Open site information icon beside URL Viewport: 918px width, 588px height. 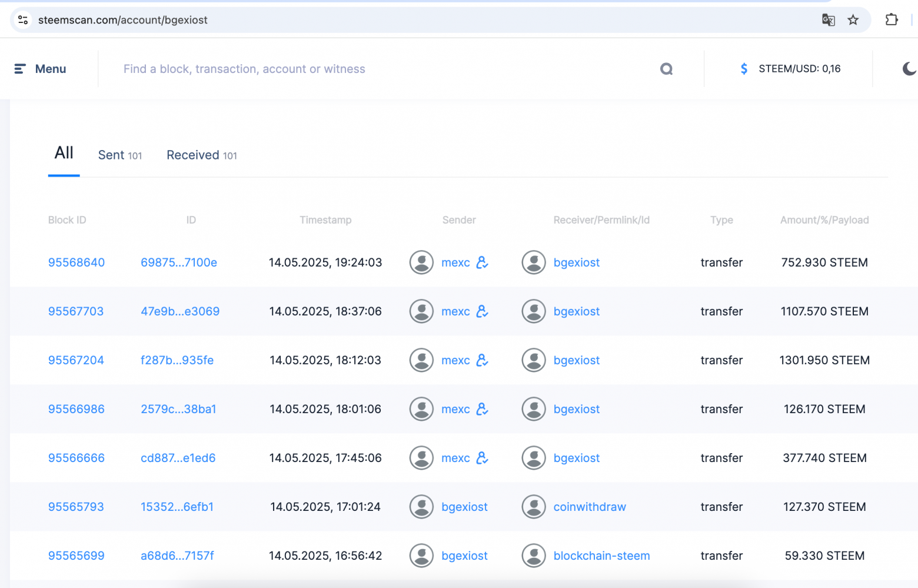click(x=23, y=20)
